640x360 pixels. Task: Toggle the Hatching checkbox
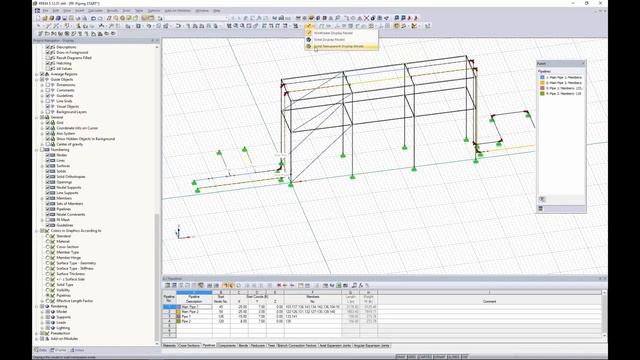tap(47, 63)
